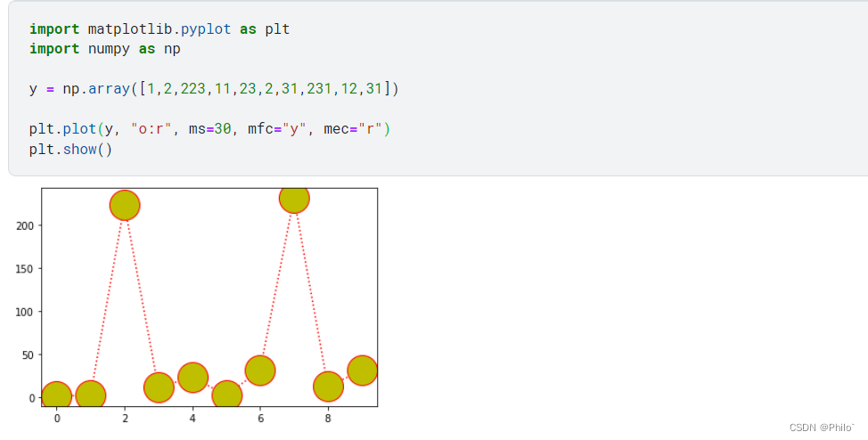The height and width of the screenshot is (440, 868).
Task: Click the yellow marker for value 231 at x=7
Action: (294, 200)
